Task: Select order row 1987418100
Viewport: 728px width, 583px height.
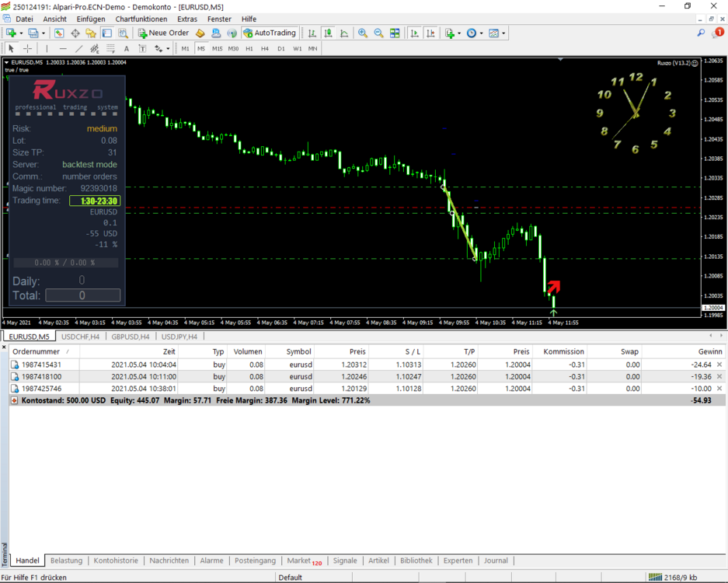Action: pos(367,377)
